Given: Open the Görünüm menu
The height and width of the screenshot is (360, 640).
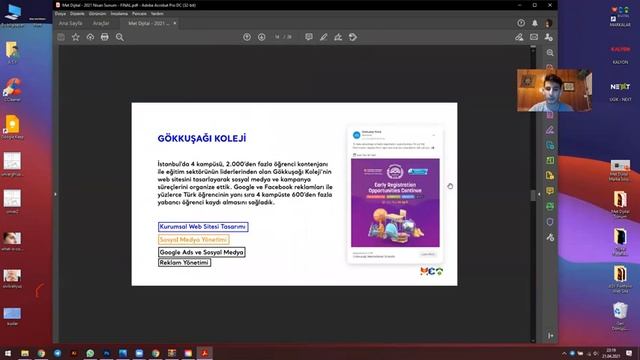Looking at the screenshot, I should click(x=98, y=13).
